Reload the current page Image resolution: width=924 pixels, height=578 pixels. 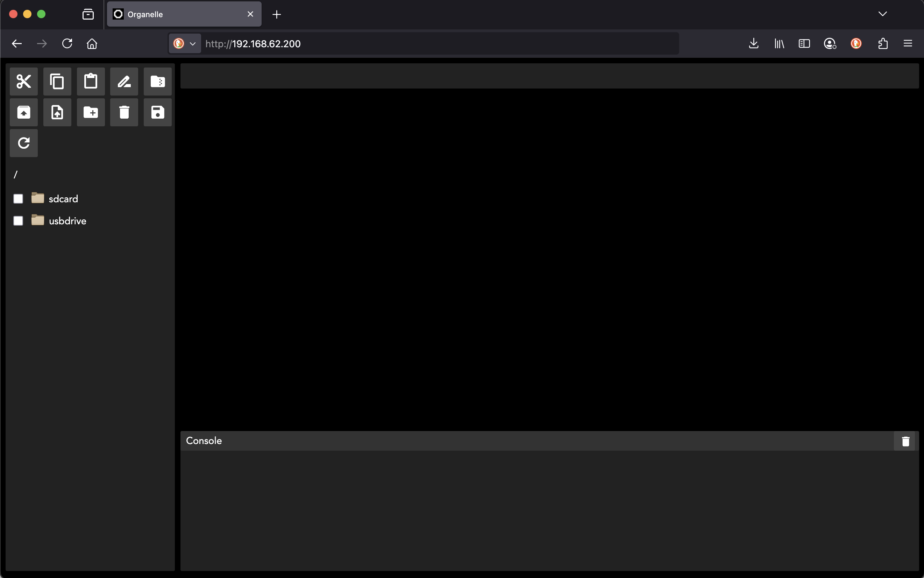[x=67, y=44]
